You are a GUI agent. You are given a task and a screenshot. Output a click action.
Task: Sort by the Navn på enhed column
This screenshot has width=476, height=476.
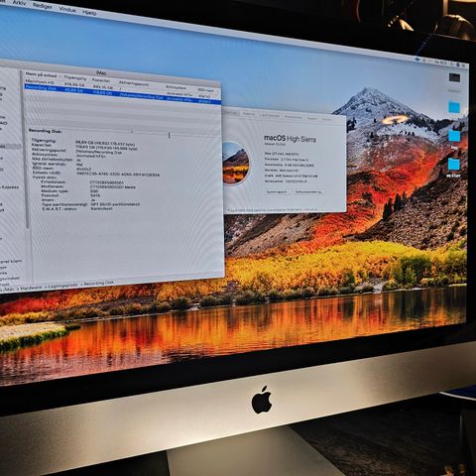41,75
